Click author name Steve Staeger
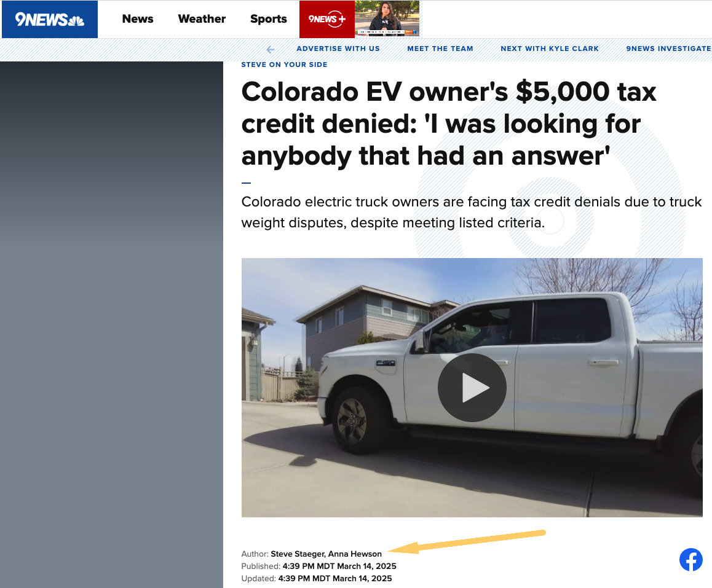 coord(297,554)
